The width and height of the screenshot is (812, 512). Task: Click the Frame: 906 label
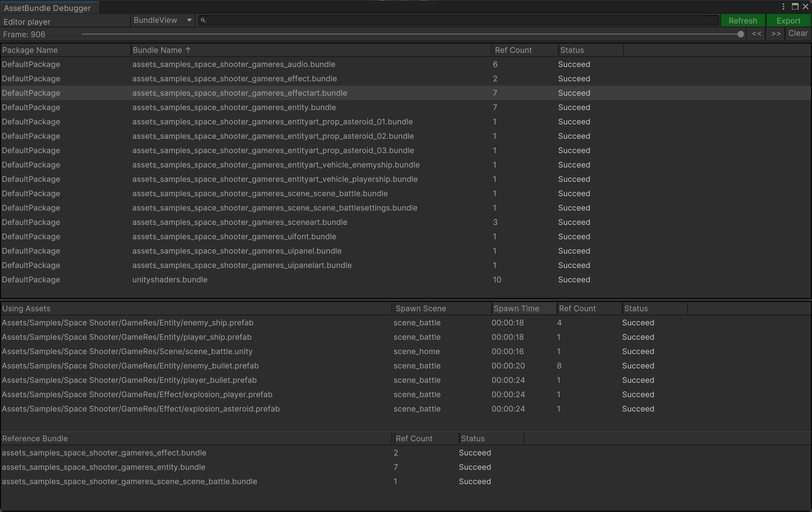tap(24, 34)
